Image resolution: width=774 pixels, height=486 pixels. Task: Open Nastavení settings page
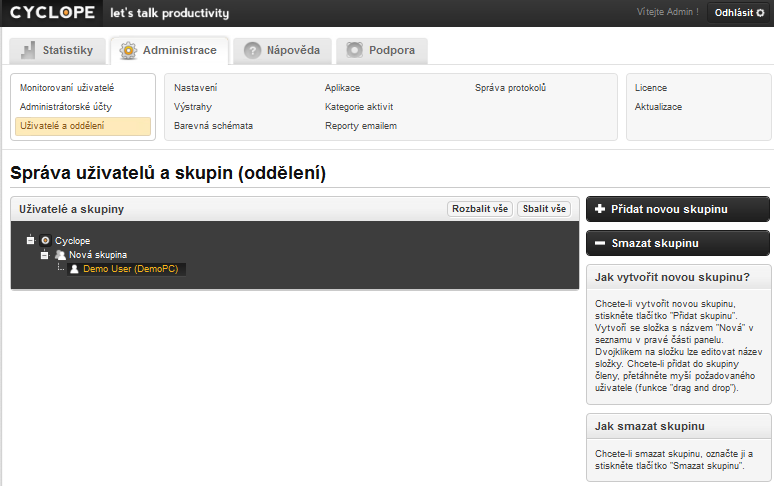195,88
